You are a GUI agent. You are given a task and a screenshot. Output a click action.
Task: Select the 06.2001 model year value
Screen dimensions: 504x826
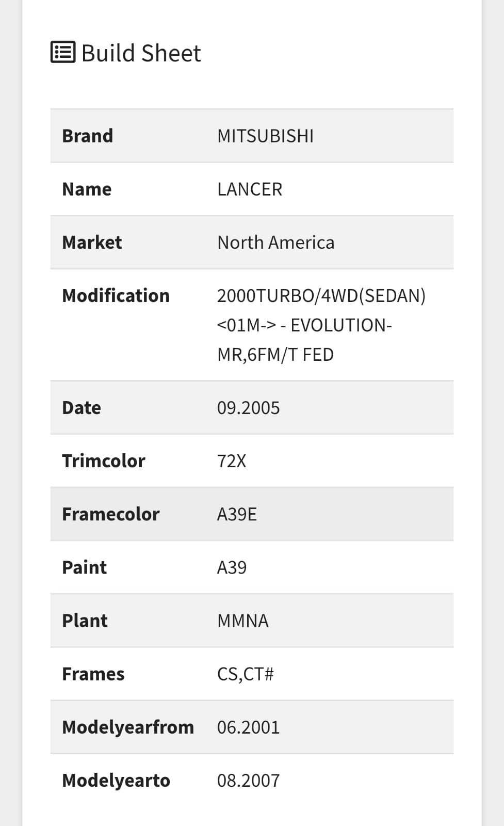248,727
